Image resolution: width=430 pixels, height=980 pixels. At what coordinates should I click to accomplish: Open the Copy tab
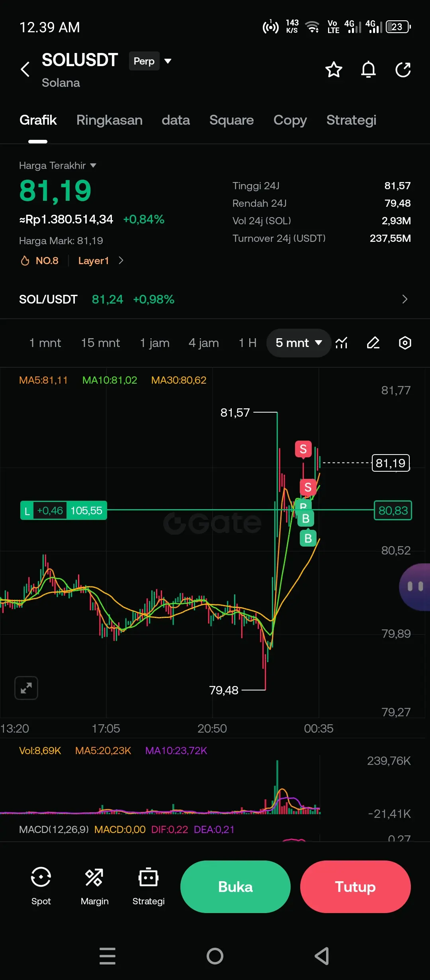[290, 120]
